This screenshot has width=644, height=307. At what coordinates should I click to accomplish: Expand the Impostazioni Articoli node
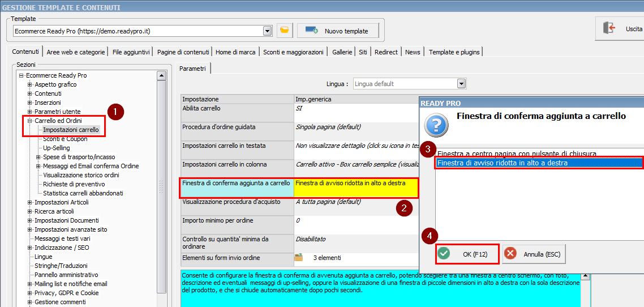click(29, 202)
